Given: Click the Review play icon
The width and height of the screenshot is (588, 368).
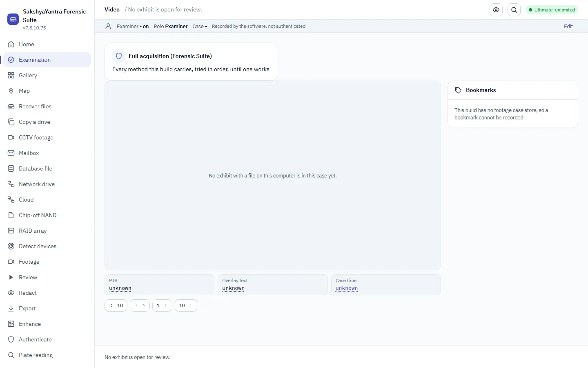Looking at the screenshot, I should pyautogui.click(x=11, y=277).
